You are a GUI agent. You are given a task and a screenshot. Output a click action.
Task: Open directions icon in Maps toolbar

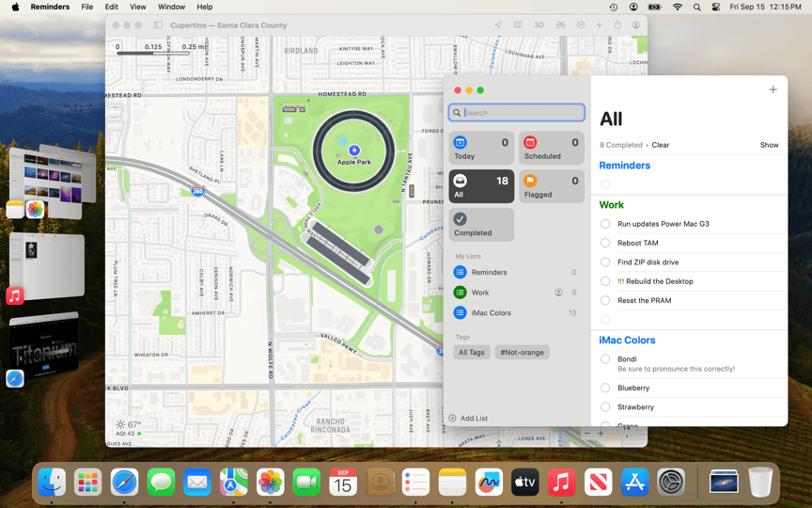pyautogui.click(x=581, y=24)
